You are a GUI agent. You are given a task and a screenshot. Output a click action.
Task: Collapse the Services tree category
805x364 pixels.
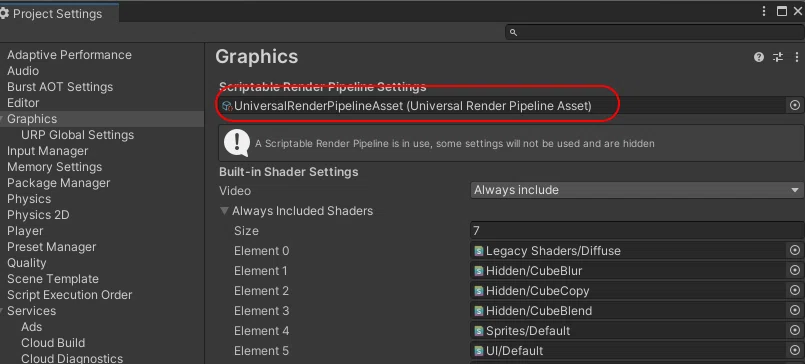(x=2, y=311)
